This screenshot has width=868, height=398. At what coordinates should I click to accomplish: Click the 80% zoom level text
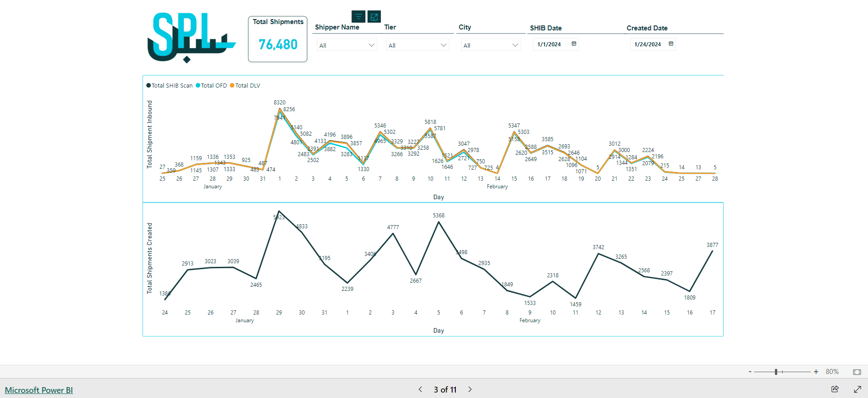click(832, 372)
